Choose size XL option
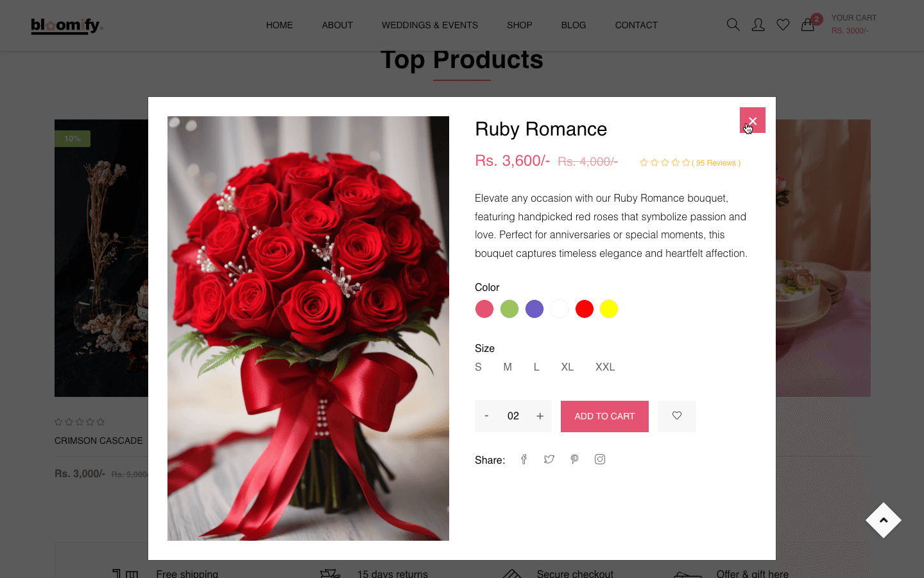This screenshot has width=924, height=578. (567, 367)
